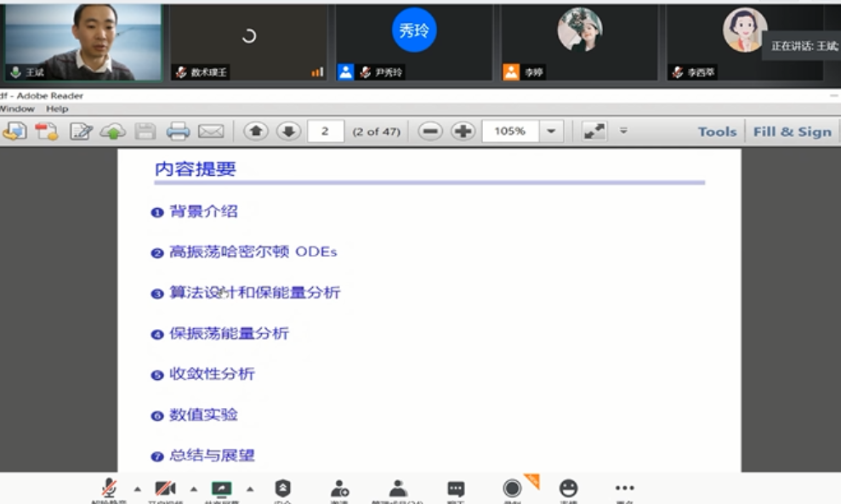
Task: Go to previous page with up arrow
Action: click(256, 131)
